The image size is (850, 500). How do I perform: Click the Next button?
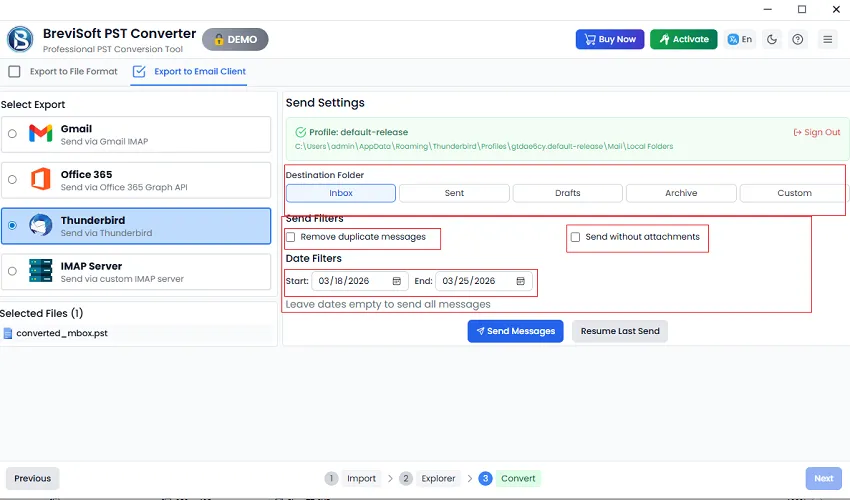(x=823, y=478)
